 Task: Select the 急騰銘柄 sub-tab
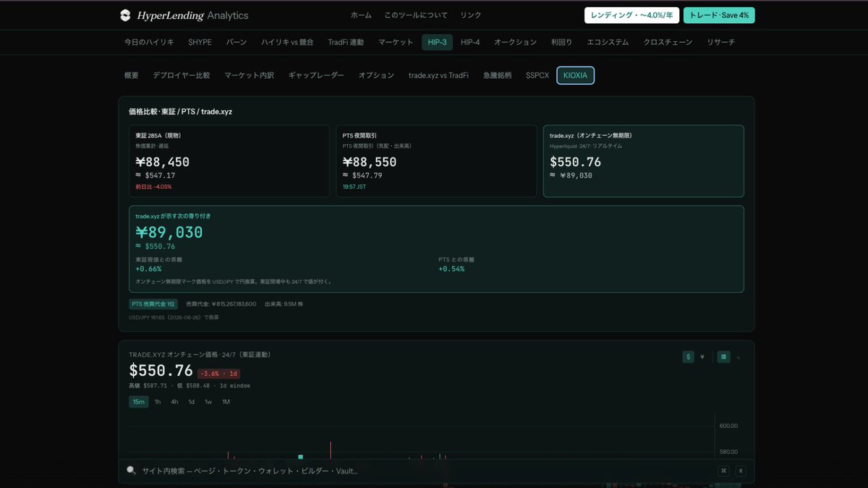point(498,75)
